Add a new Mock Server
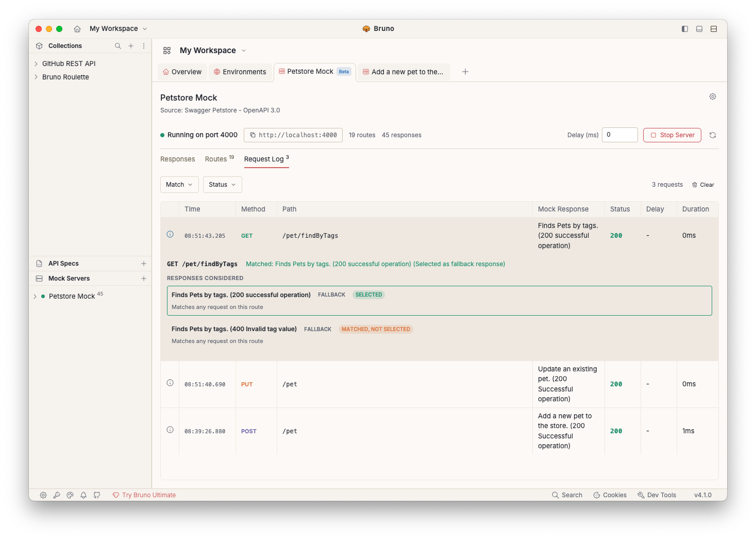Viewport: 756px width, 539px height. click(144, 279)
